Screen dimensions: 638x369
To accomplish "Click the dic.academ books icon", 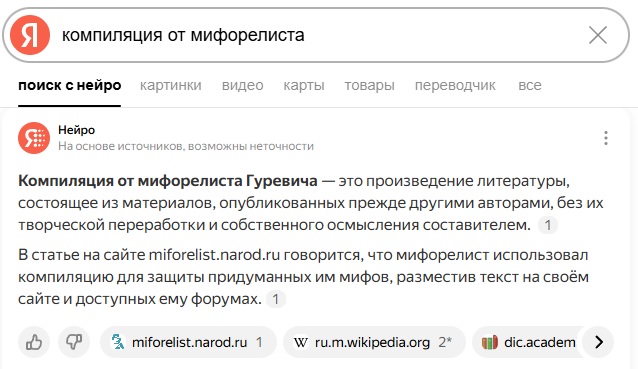I will click(x=489, y=343).
